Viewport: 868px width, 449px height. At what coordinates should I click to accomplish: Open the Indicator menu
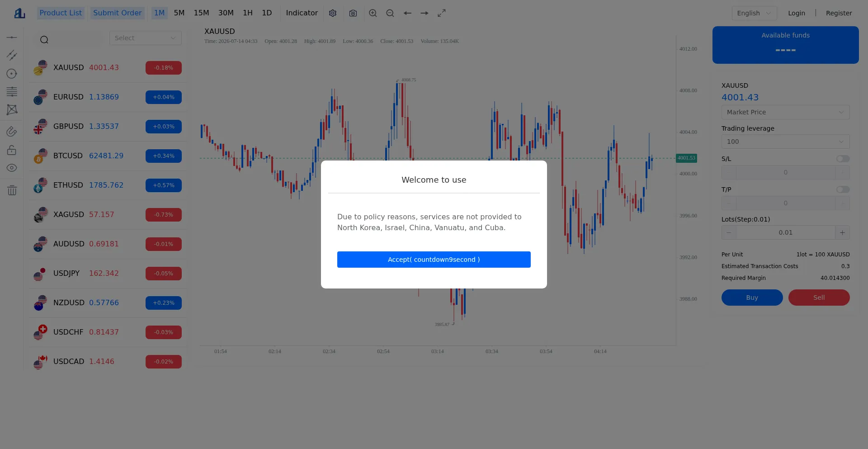[302, 13]
